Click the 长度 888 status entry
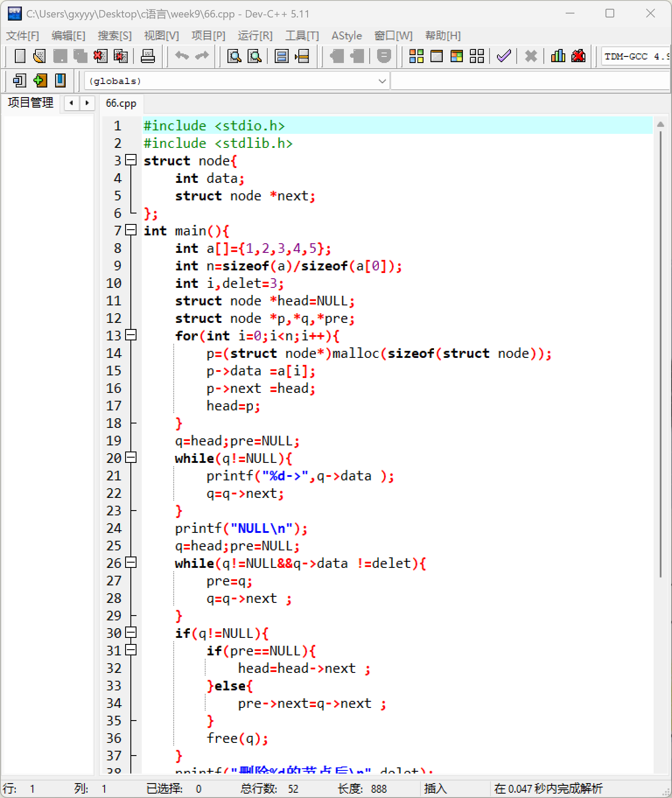The height and width of the screenshot is (798, 672). [362, 789]
